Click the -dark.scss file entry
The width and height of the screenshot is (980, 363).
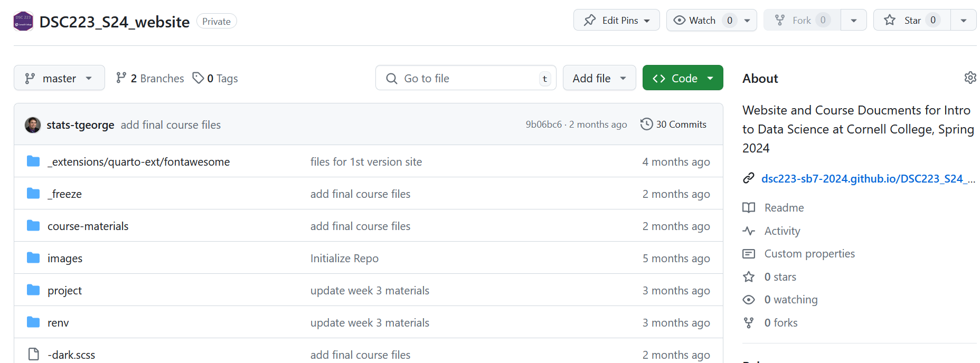(x=71, y=355)
